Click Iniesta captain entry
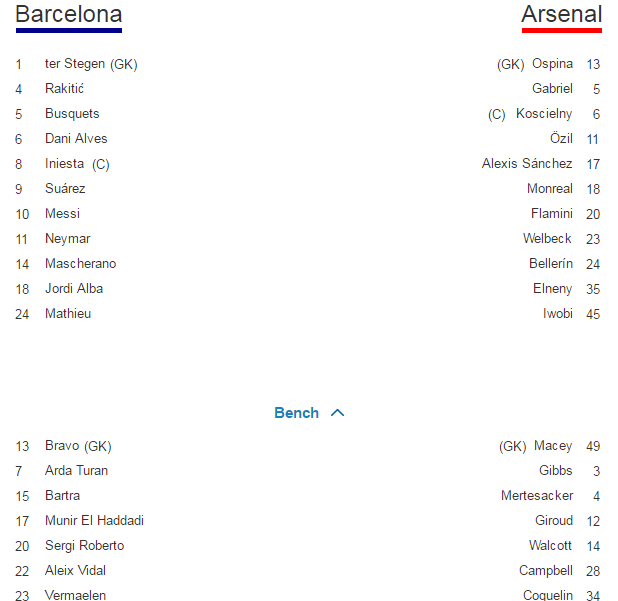 pos(77,164)
